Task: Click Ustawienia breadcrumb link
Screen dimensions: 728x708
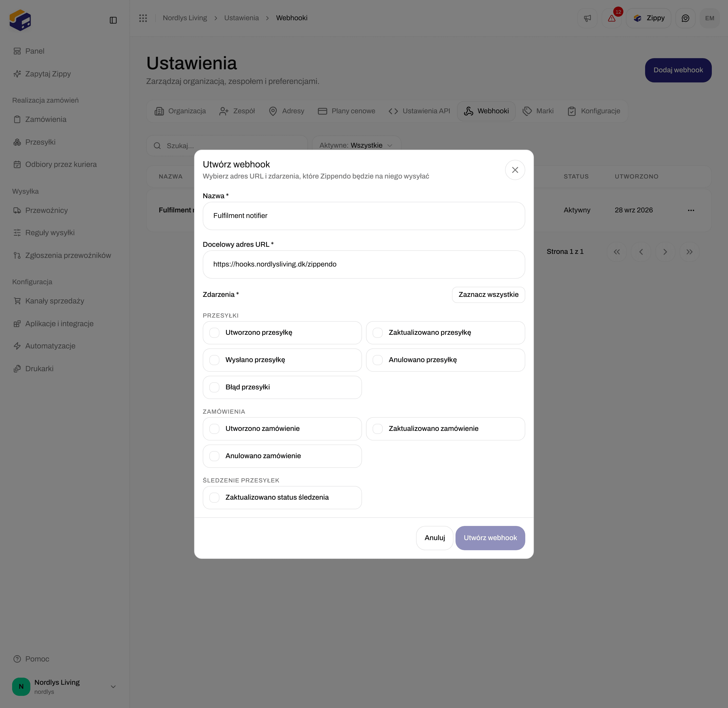Action: pyautogui.click(x=241, y=18)
